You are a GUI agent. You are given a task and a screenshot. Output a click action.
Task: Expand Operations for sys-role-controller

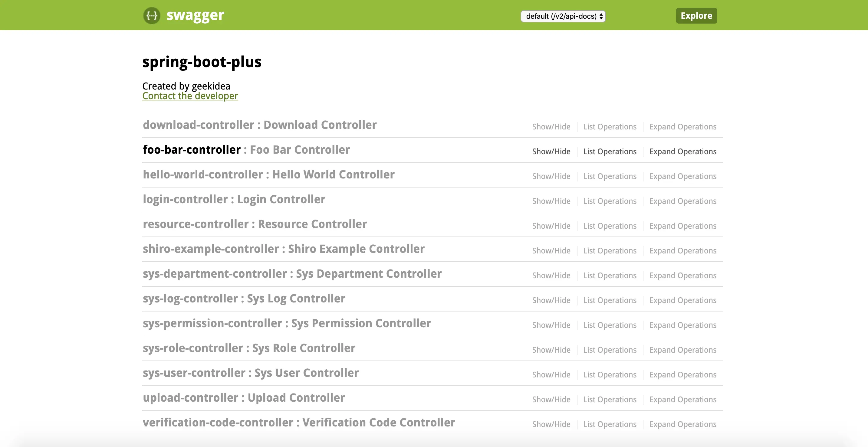682,350
